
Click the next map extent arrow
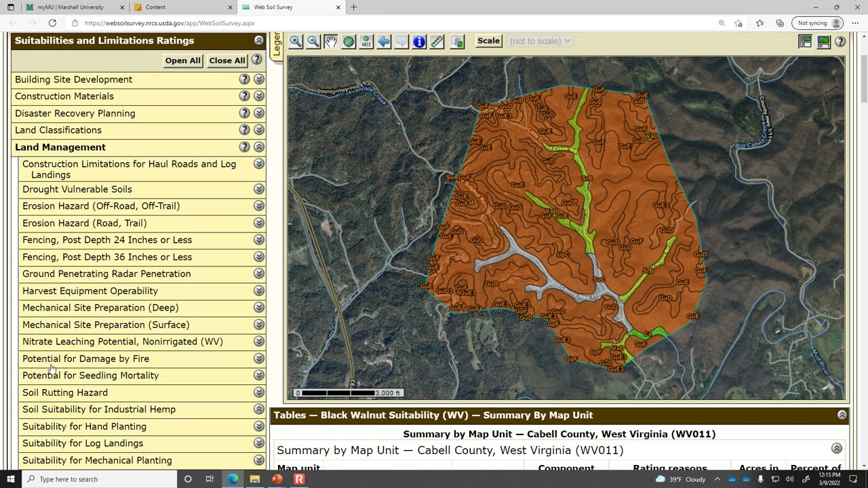(x=401, y=41)
